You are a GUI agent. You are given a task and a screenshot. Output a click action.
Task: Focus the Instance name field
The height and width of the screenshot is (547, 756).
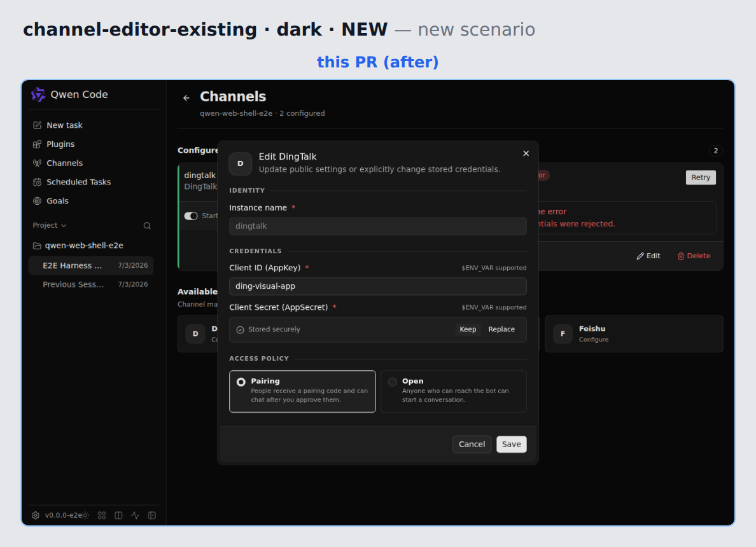click(x=377, y=226)
